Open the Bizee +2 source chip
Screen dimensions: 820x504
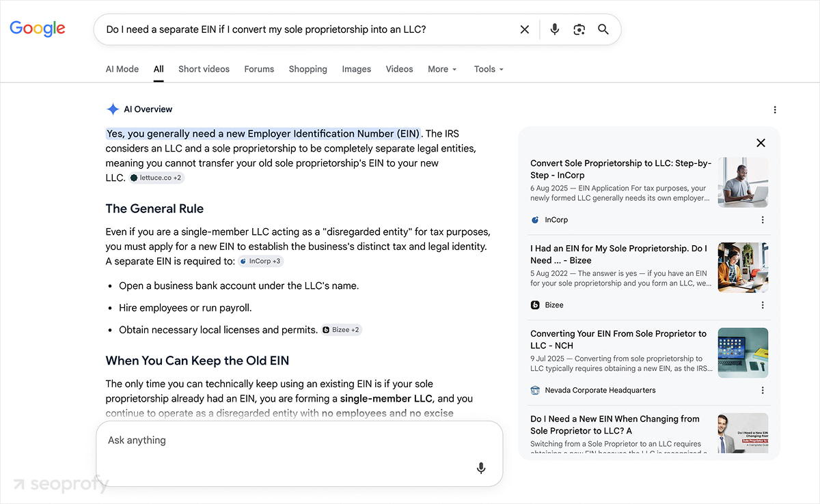(341, 330)
